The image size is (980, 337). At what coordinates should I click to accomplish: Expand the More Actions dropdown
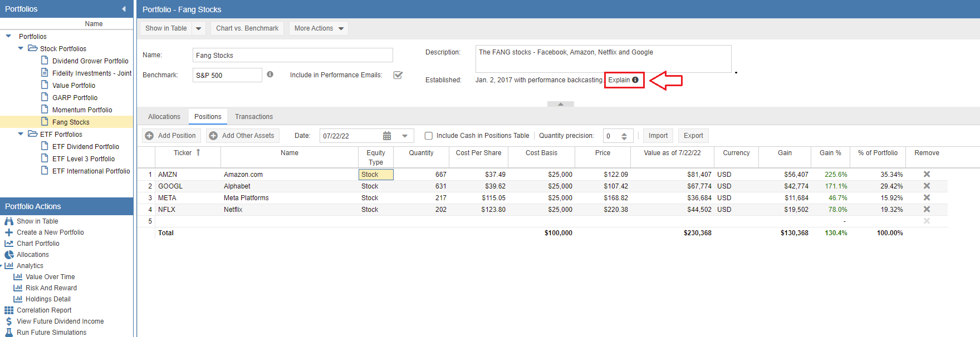pyautogui.click(x=319, y=28)
